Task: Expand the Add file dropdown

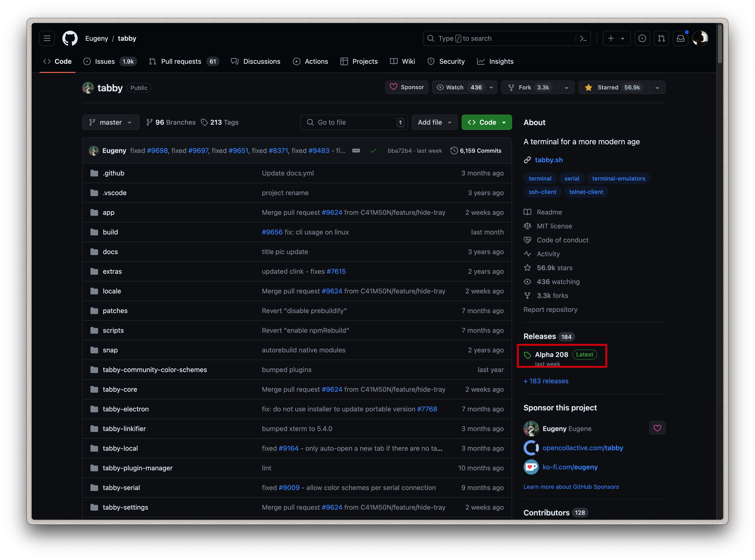Action: click(435, 122)
